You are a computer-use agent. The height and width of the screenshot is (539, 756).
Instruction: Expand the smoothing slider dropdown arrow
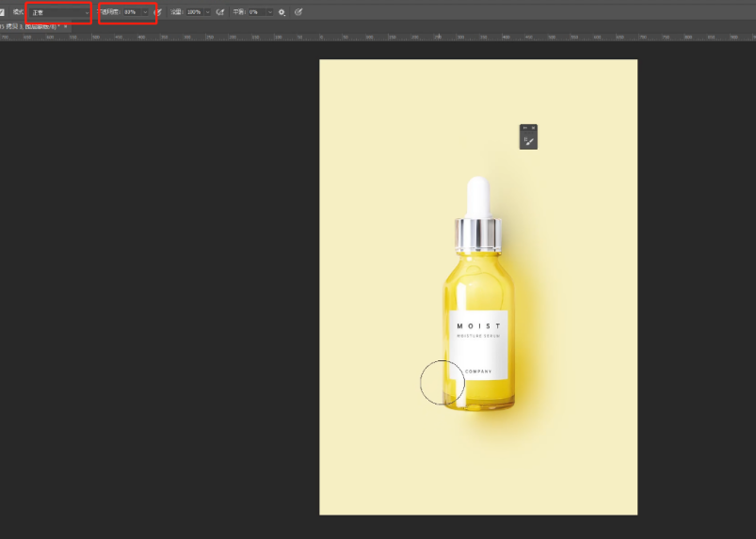269,12
